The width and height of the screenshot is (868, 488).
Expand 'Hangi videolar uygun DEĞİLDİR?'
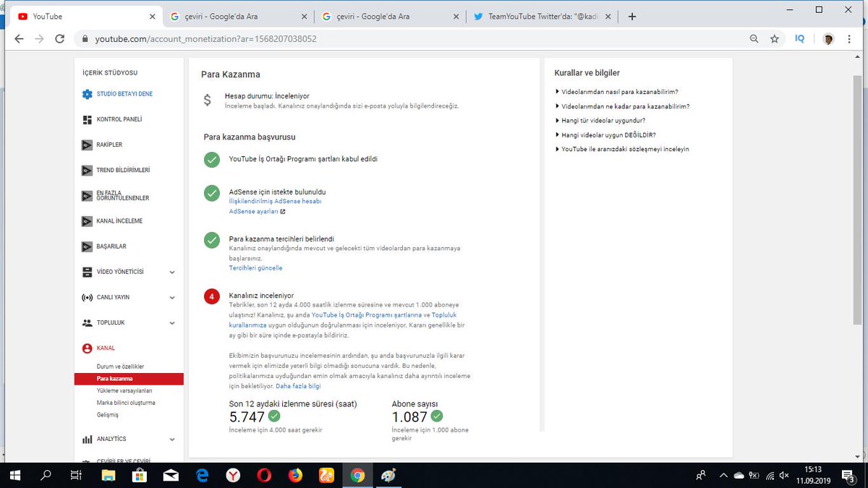(605, 134)
